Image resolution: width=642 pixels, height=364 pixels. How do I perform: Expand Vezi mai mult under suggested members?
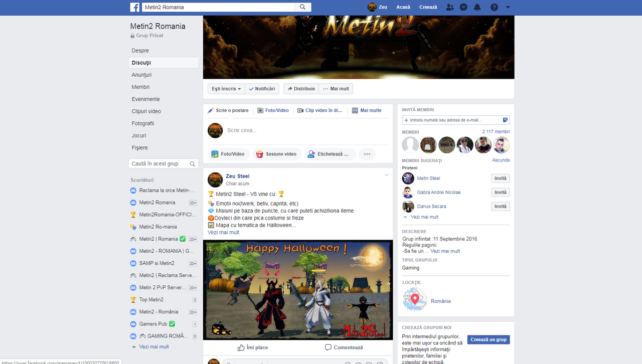pyautogui.click(x=424, y=217)
